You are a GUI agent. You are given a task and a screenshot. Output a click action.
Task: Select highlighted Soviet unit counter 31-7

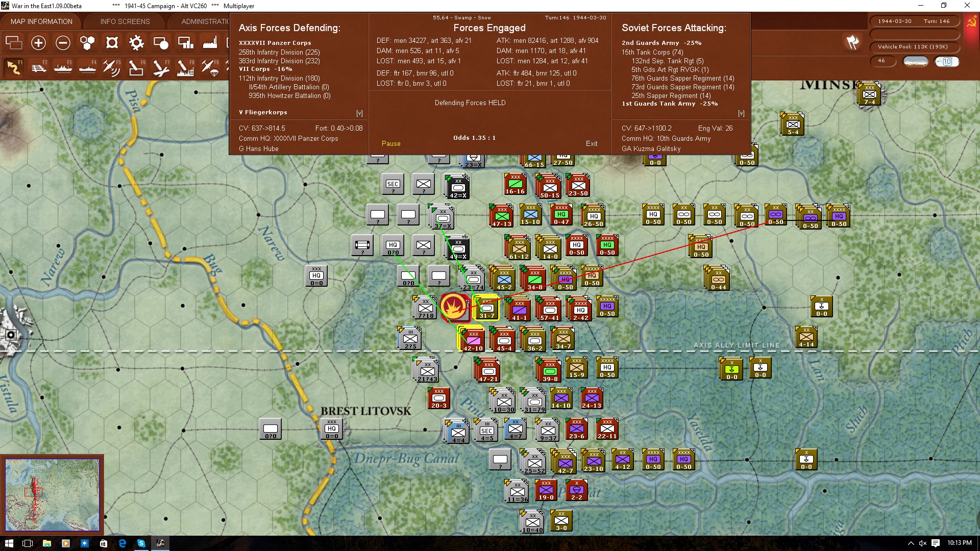(486, 308)
